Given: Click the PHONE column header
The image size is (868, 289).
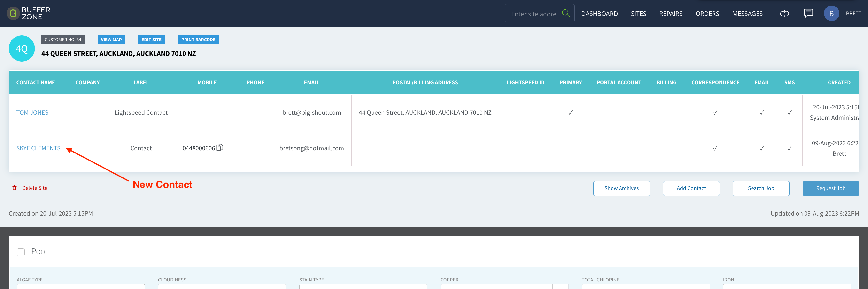Looking at the screenshot, I should (x=255, y=82).
